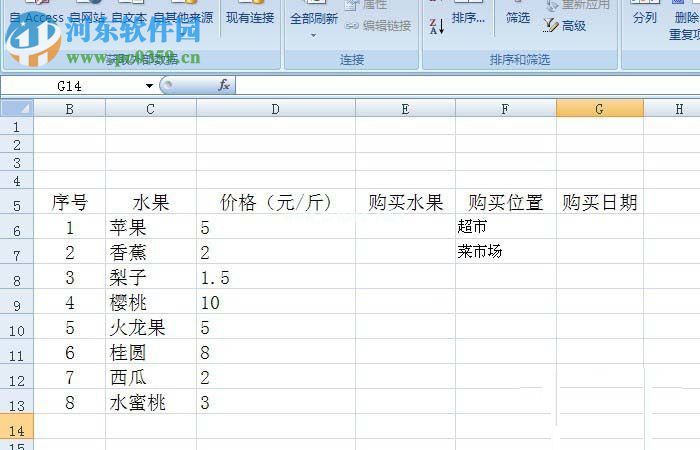Click the Name Box showing G14

coord(70,86)
